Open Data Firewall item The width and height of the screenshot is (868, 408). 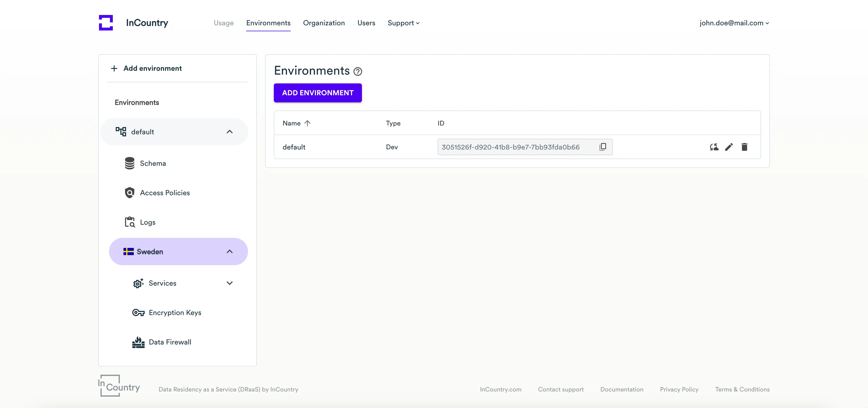[x=169, y=342]
